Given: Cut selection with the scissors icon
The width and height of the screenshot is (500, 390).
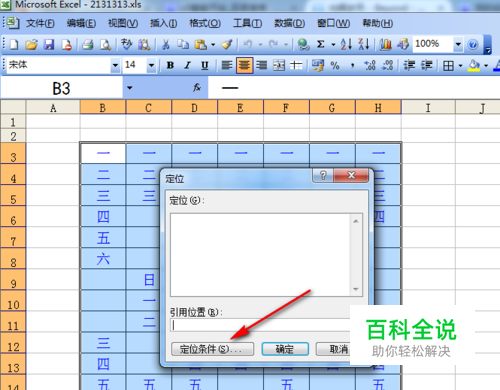Looking at the screenshot, I should (x=166, y=44).
